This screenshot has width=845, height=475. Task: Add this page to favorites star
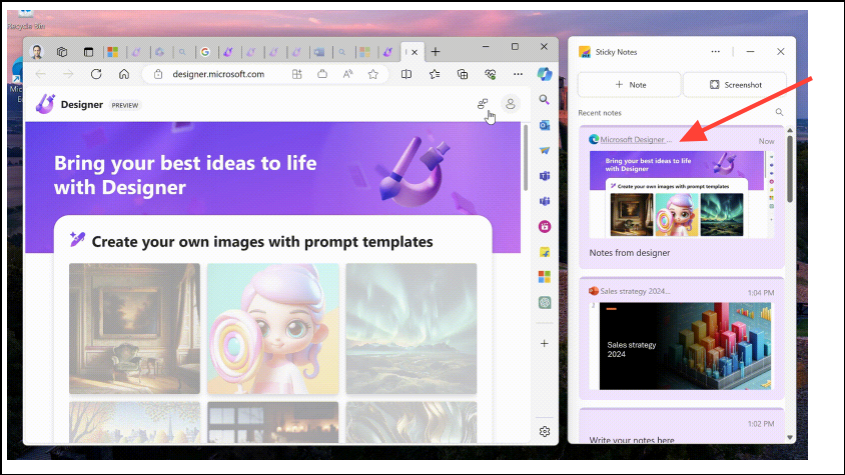(373, 74)
